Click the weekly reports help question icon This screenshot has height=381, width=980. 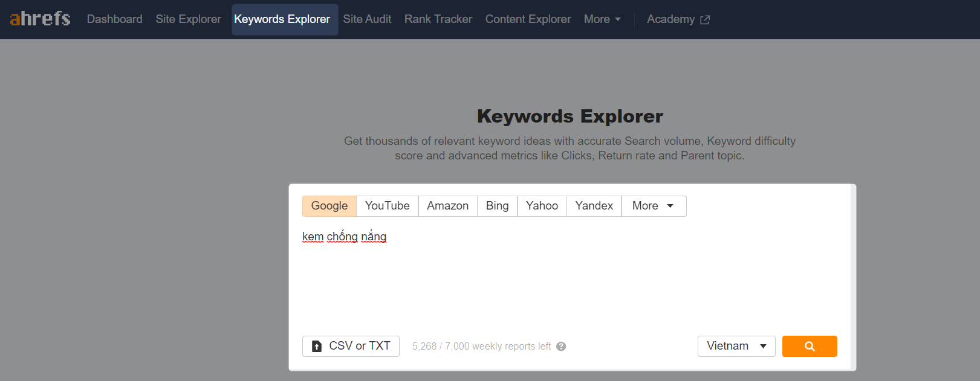(561, 347)
